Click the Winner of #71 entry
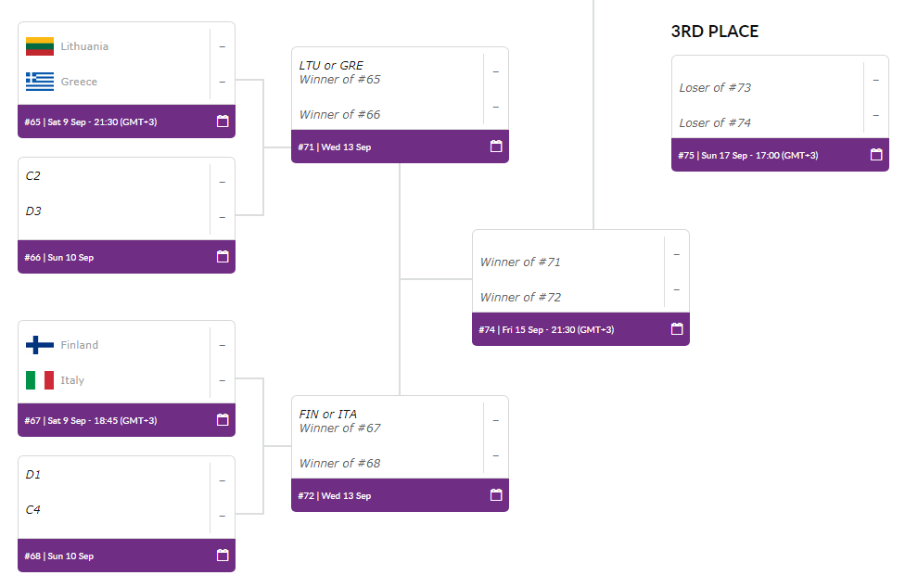905x588 pixels. point(520,262)
